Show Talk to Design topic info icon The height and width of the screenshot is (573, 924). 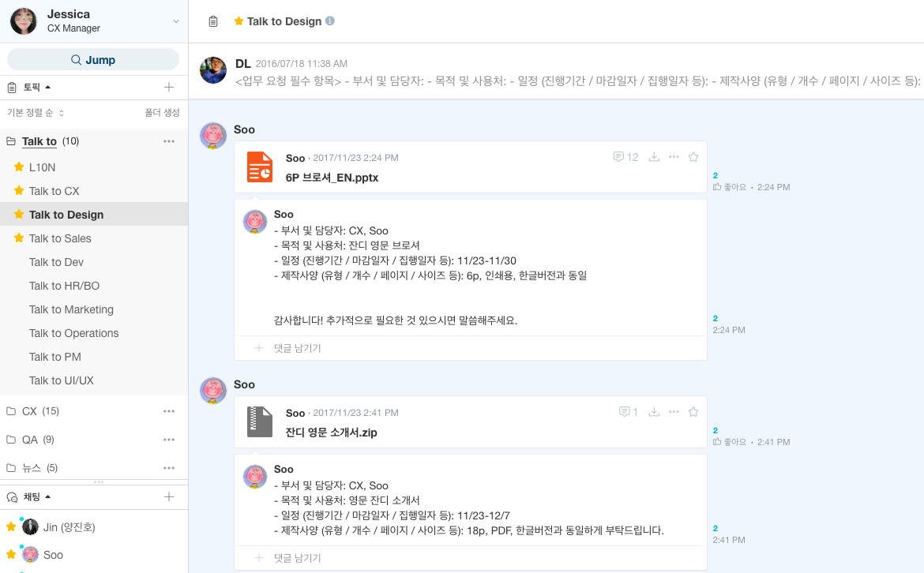(x=330, y=21)
